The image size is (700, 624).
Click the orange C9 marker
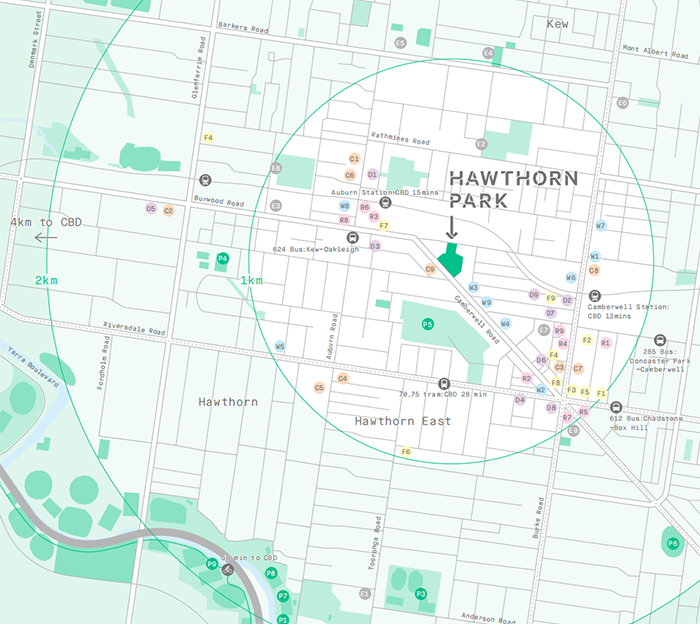430,269
